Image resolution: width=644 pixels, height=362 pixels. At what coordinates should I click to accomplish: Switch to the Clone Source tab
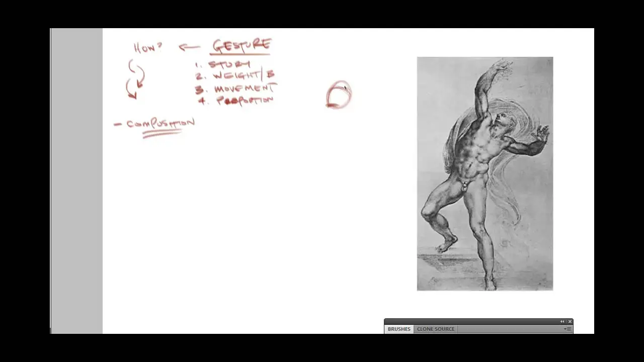click(x=435, y=329)
